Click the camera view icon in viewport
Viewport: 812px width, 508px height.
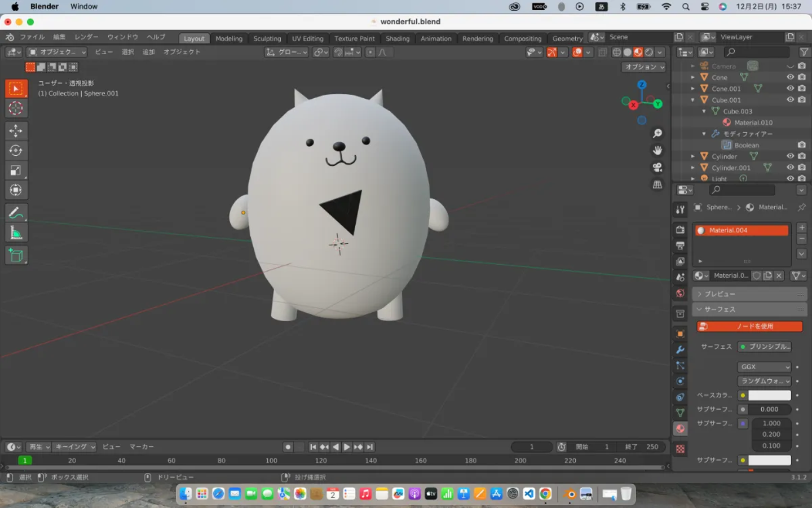[657, 168]
